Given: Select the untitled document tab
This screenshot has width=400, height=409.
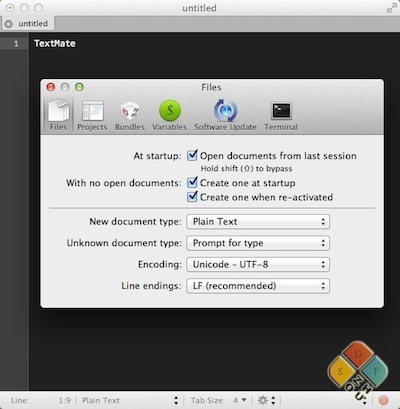Looking at the screenshot, I should [28, 24].
